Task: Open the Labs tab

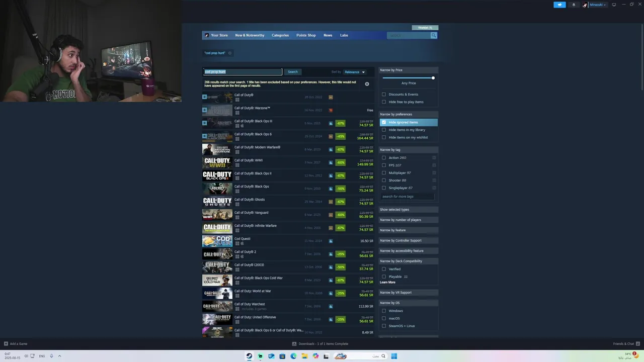Action: click(344, 35)
